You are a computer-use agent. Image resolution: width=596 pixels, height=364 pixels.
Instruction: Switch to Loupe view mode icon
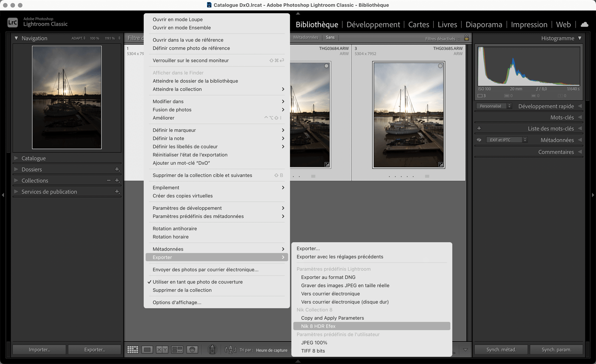147,350
